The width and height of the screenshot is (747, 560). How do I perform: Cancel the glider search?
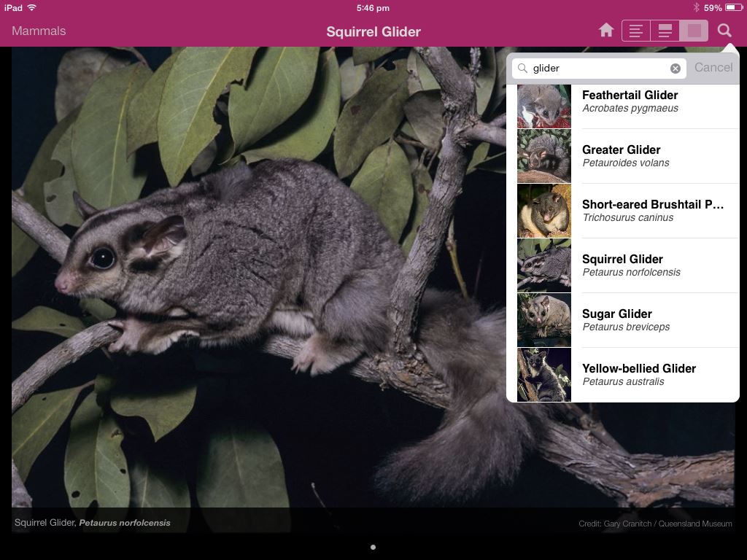(x=713, y=68)
